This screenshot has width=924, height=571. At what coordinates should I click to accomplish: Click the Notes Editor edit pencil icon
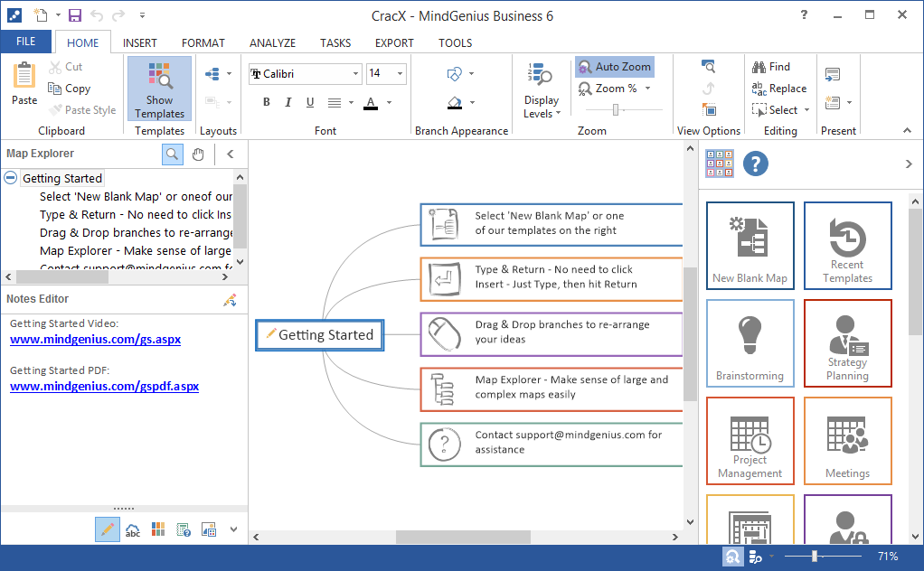230,300
